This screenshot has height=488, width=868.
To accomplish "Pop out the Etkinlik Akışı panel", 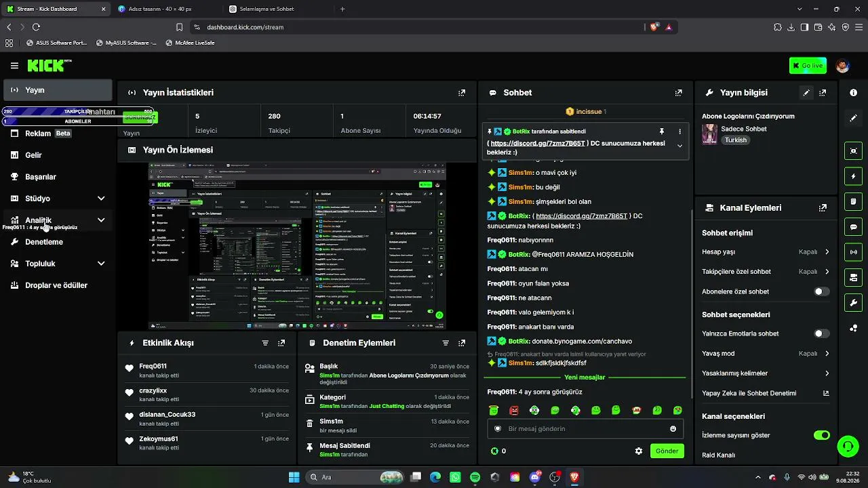I will click(x=281, y=343).
